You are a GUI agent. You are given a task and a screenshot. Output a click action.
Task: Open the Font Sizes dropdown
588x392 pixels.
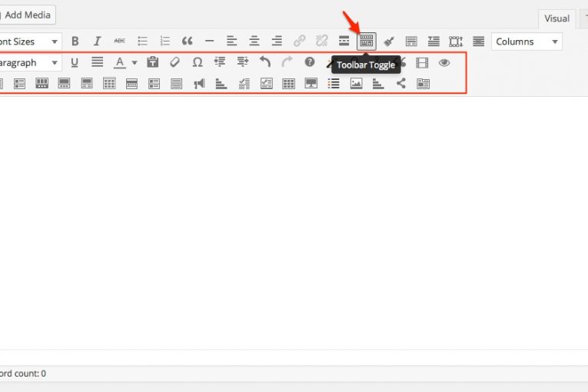click(x=30, y=42)
